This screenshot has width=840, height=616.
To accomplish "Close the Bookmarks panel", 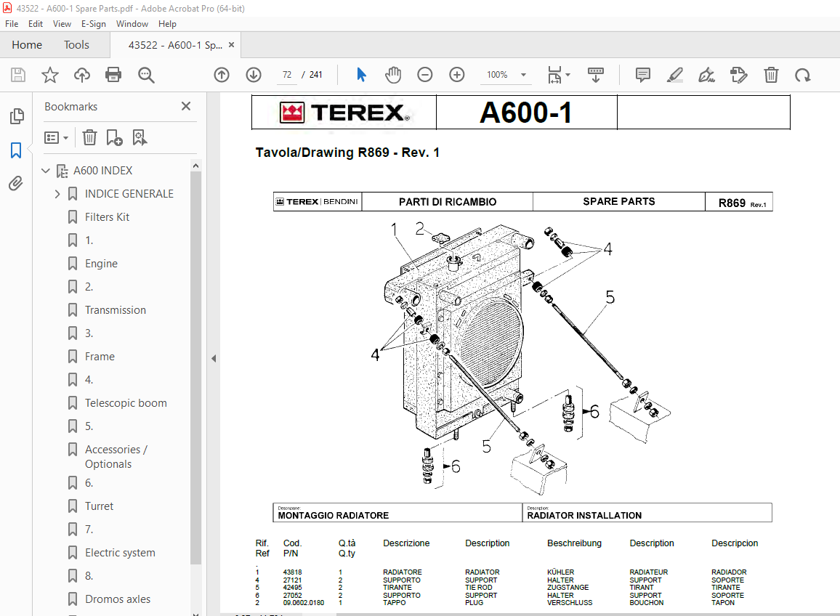I will pos(186,106).
